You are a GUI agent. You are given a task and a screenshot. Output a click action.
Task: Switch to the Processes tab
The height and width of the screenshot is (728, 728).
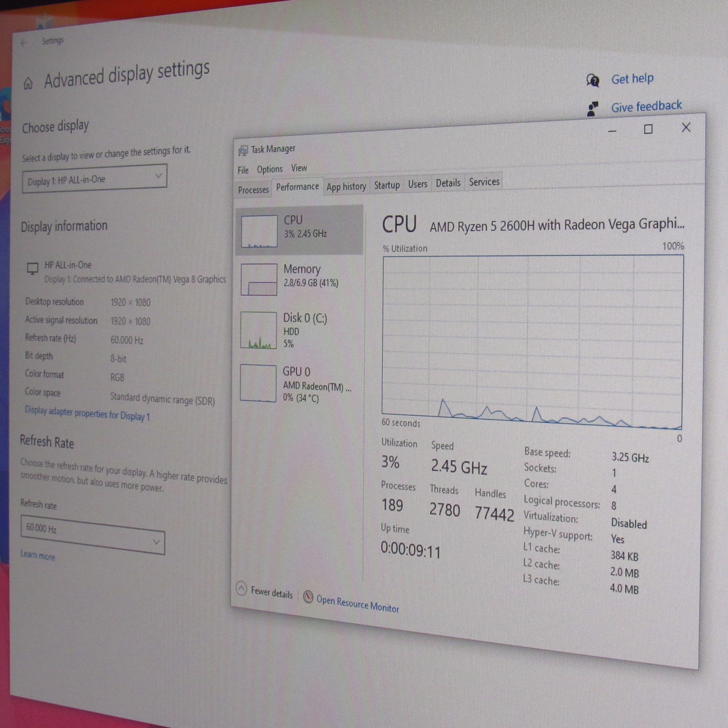click(253, 190)
